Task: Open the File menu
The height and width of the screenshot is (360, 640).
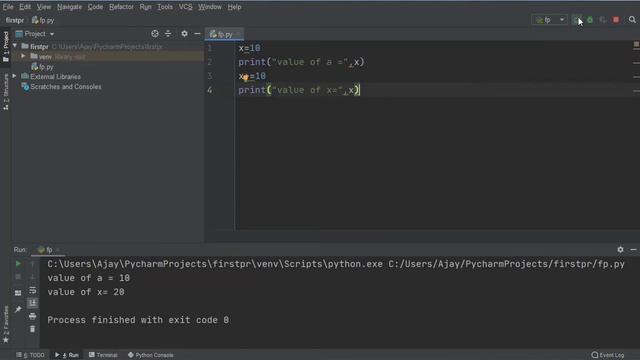Action: pyautogui.click(x=8, y=7)
